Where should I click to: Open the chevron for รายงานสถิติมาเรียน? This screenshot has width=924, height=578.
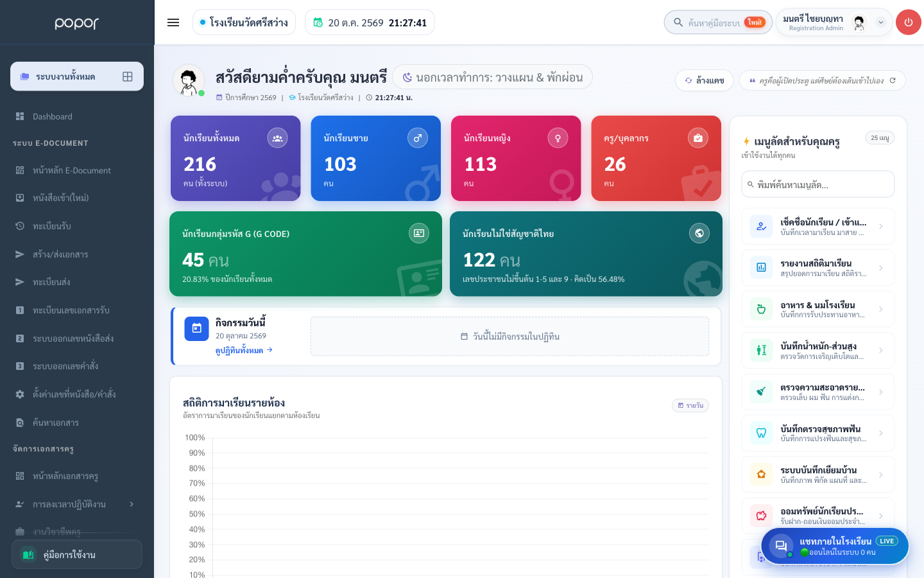pos(881,268)
